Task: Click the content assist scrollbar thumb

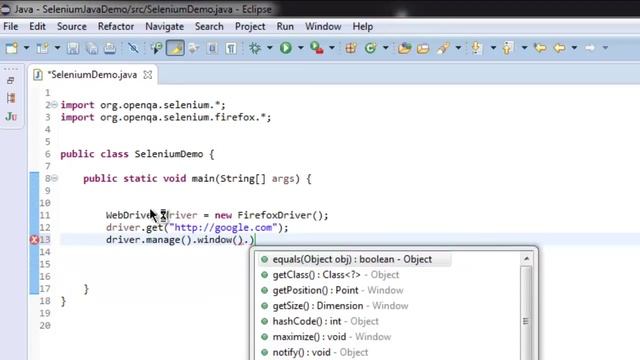Action: (526, 321)
